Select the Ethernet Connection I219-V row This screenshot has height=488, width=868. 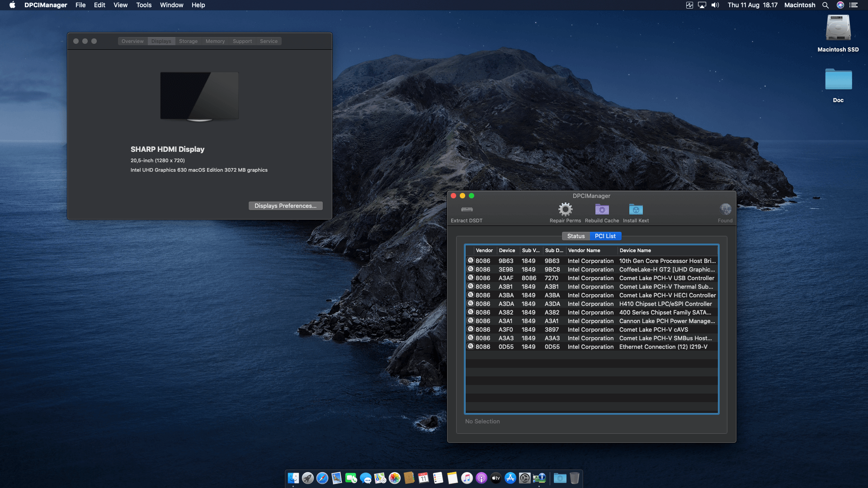(x=588, y=347)
